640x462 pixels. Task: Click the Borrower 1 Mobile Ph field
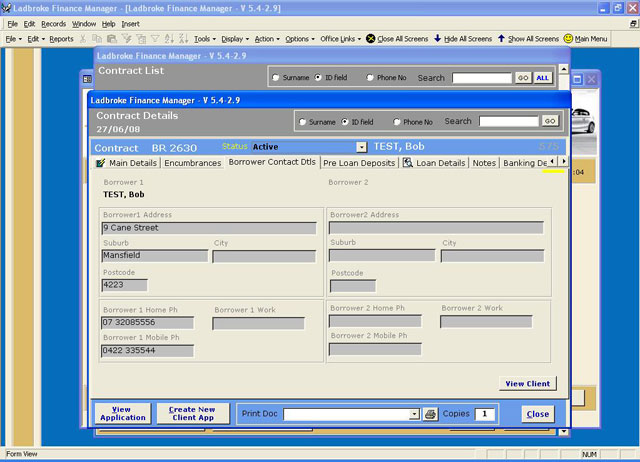(x=147, y=351)
